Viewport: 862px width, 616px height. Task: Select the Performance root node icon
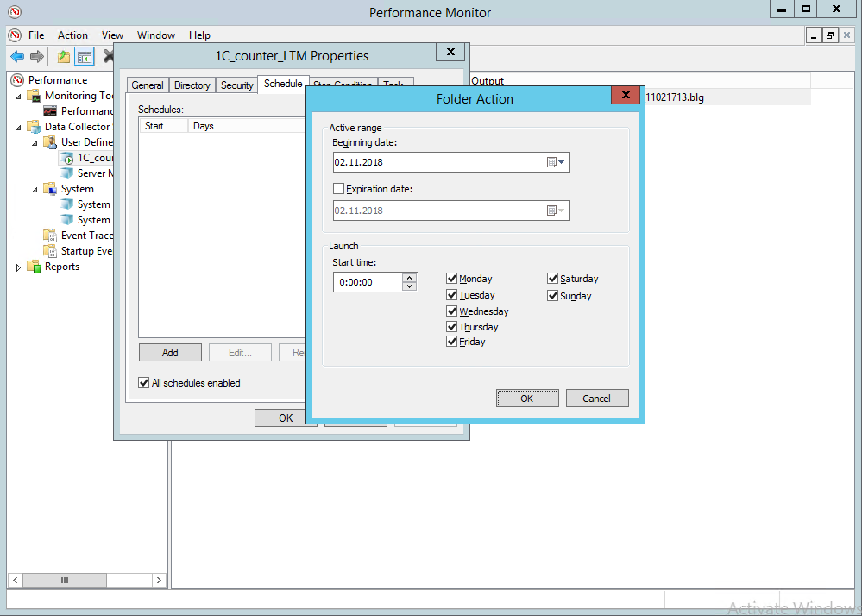[x=16, y=80]
